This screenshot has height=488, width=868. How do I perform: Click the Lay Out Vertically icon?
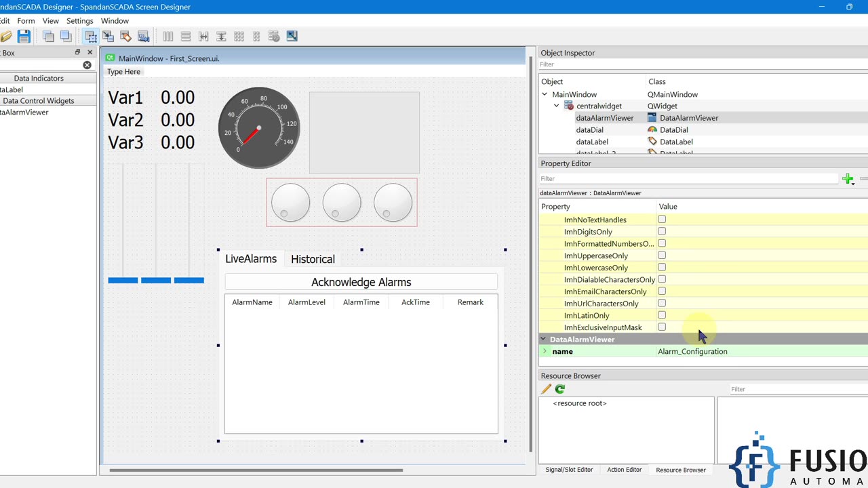coord(186,36)
